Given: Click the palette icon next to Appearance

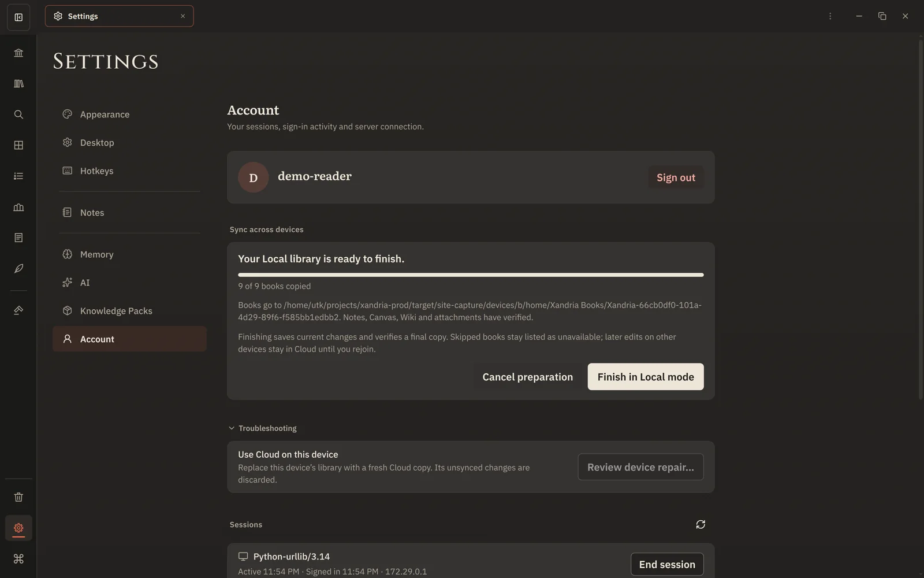Looking at the screenshot, I should click(68, 114).
